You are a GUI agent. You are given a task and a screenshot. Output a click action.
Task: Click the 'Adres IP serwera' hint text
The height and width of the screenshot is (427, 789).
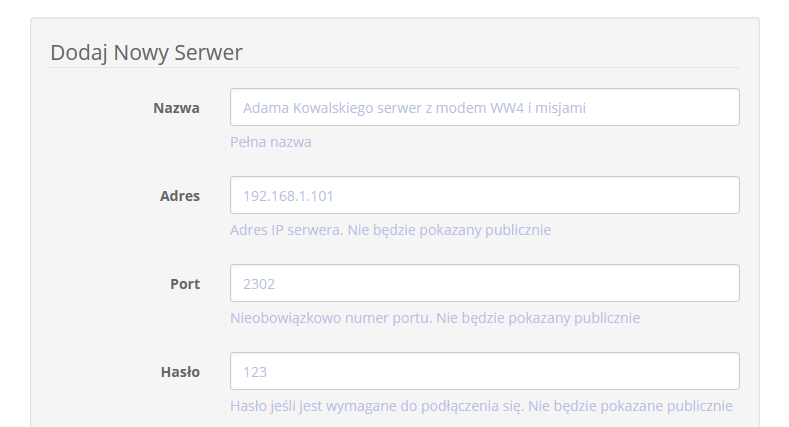coord(390,230)
